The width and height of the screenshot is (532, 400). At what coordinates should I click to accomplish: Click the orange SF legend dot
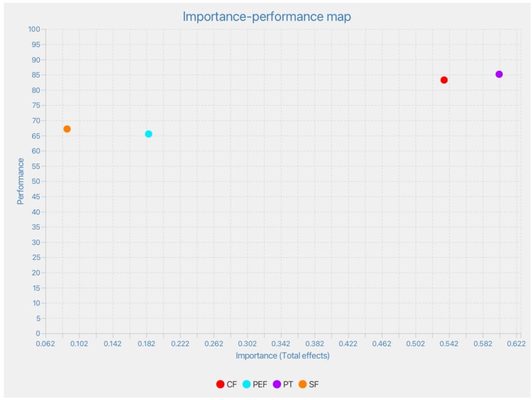[303, 384]
